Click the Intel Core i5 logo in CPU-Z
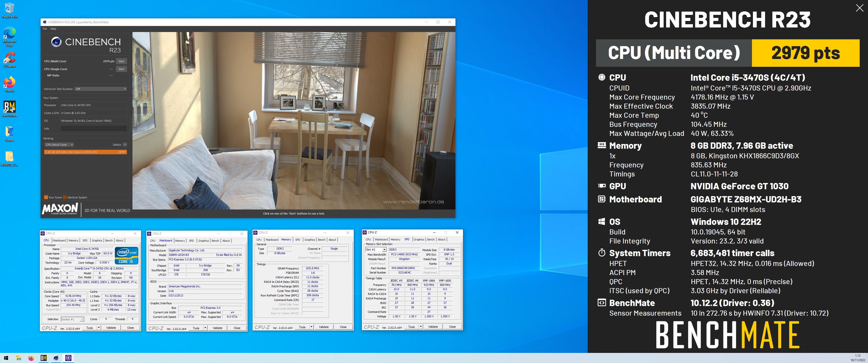868x363 pixels. pyautogui.click(x=126, y=256)
